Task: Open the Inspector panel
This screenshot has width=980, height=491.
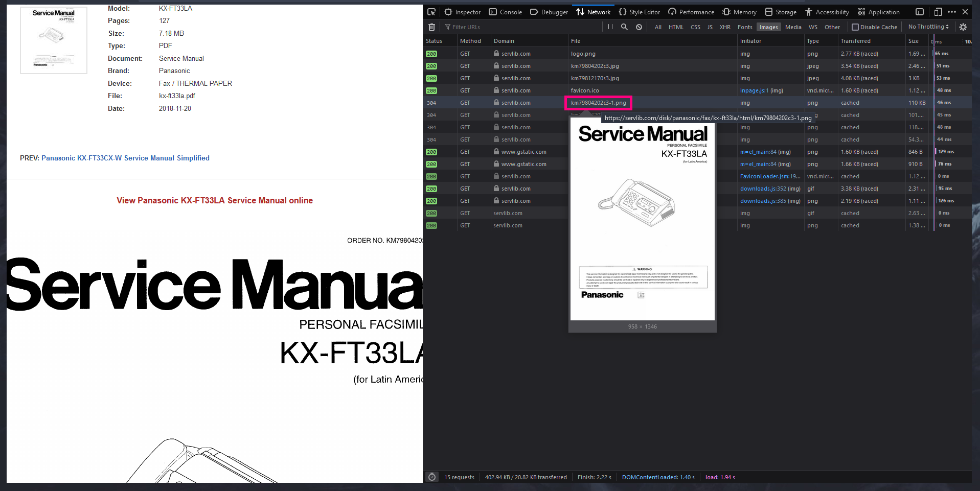Action: [463, 12]
